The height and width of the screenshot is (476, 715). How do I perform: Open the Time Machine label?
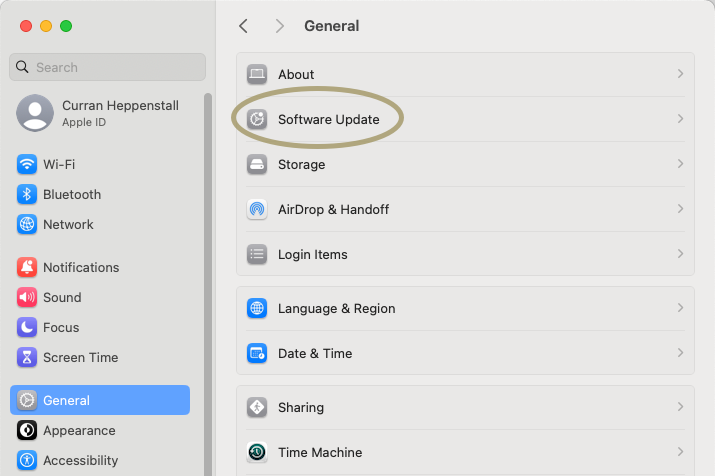click(320, 453)
